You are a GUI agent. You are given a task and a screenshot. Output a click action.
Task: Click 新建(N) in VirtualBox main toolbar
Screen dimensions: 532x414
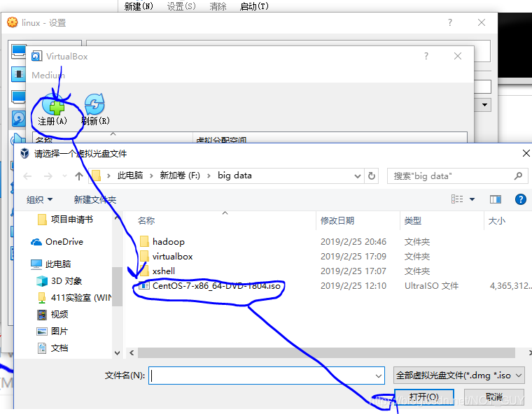(x=139, y=6)
